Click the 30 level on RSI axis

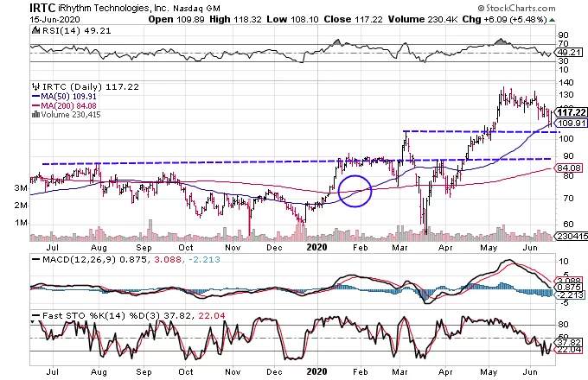tap(563, 60)
